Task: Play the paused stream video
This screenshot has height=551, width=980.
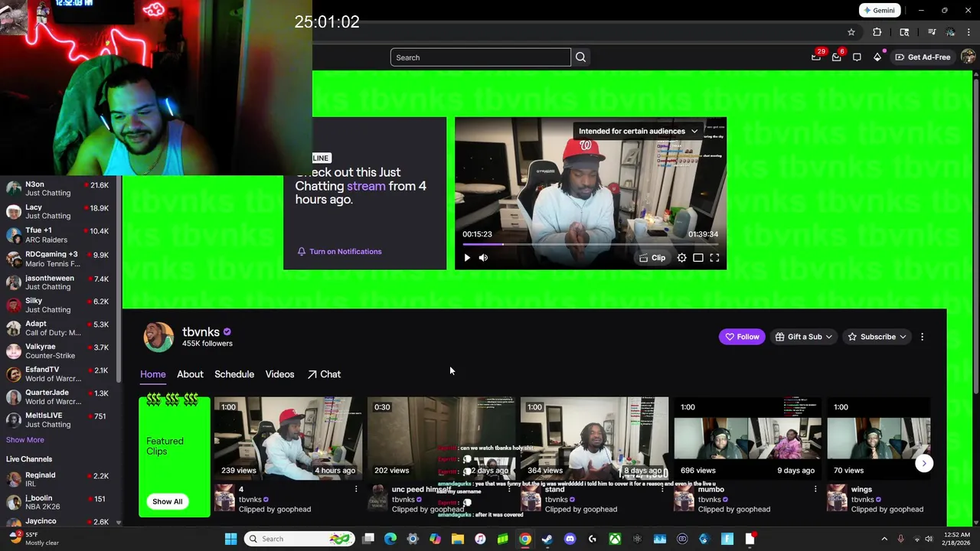Action: (x=467, y=258)
